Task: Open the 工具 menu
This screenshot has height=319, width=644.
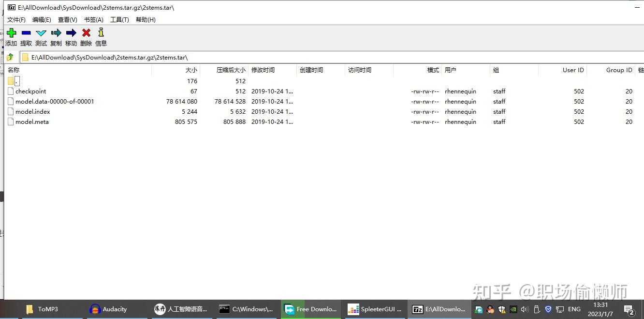Action: (x=119, y=19)
